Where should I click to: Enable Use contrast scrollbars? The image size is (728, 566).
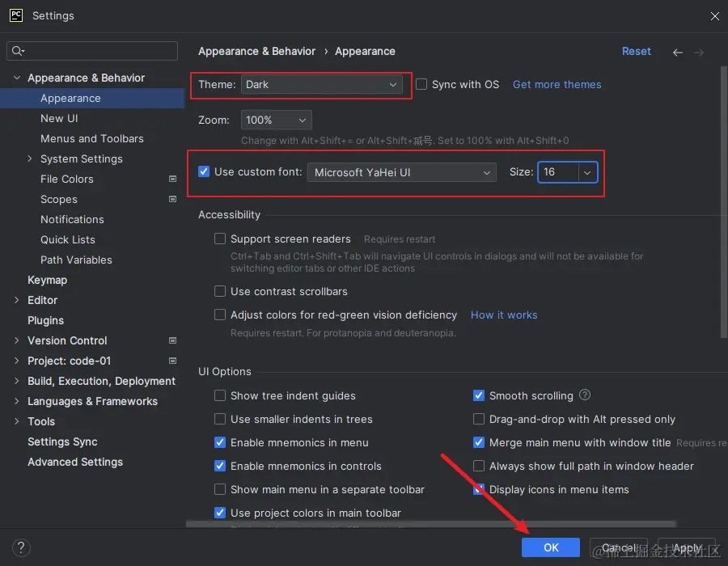[219, 291]
